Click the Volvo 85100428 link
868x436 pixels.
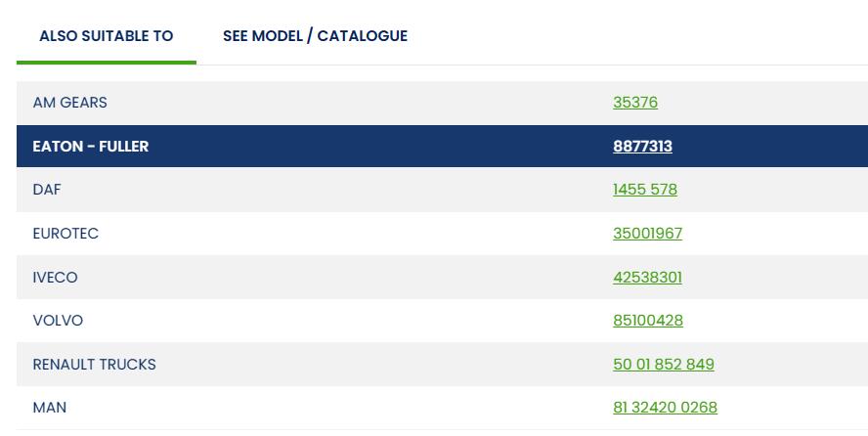click(648, 321)
